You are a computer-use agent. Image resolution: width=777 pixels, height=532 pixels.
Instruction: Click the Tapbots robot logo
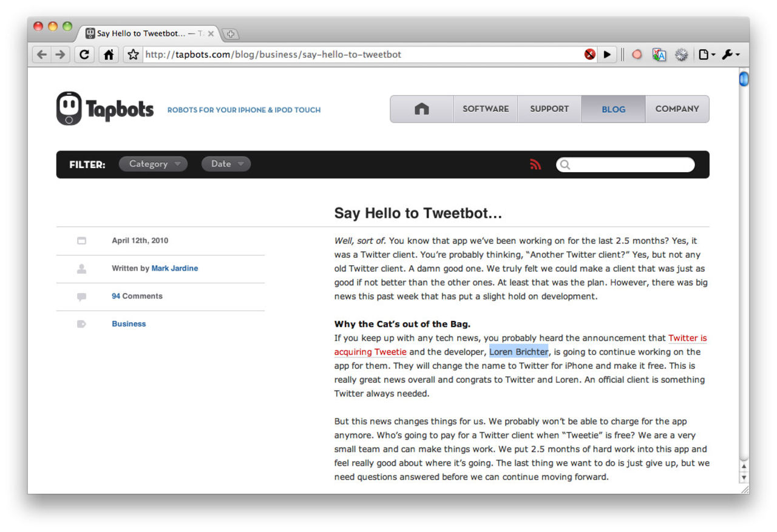pos(69,109)
